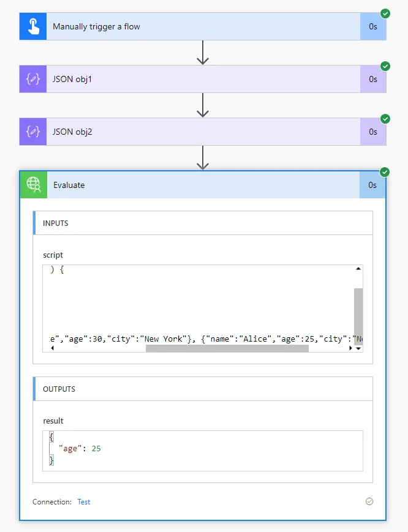Screen dimensions: 408x532
Task: Open the Test connection link
Action: [83, 502]
